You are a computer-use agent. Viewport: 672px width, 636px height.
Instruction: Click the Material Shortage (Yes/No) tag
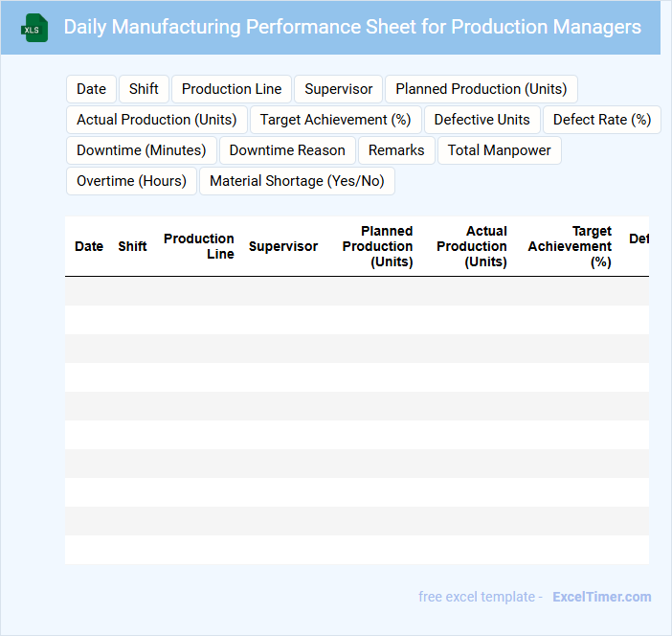point(297,181)
